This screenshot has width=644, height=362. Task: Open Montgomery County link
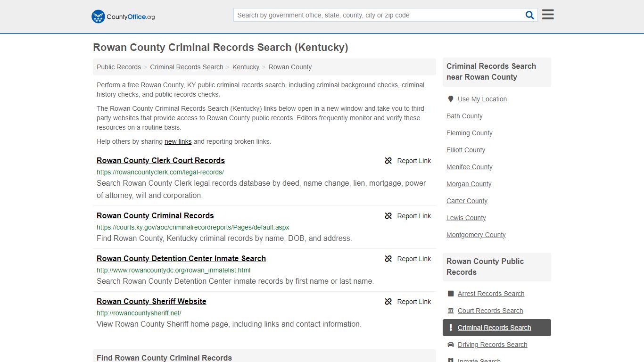[x=476, y=235]
